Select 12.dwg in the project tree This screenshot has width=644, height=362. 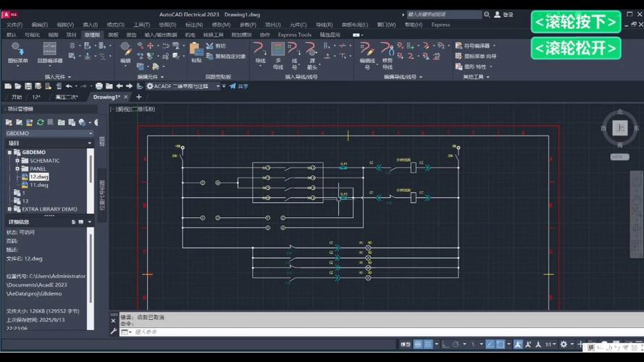[x=39, y=177]
